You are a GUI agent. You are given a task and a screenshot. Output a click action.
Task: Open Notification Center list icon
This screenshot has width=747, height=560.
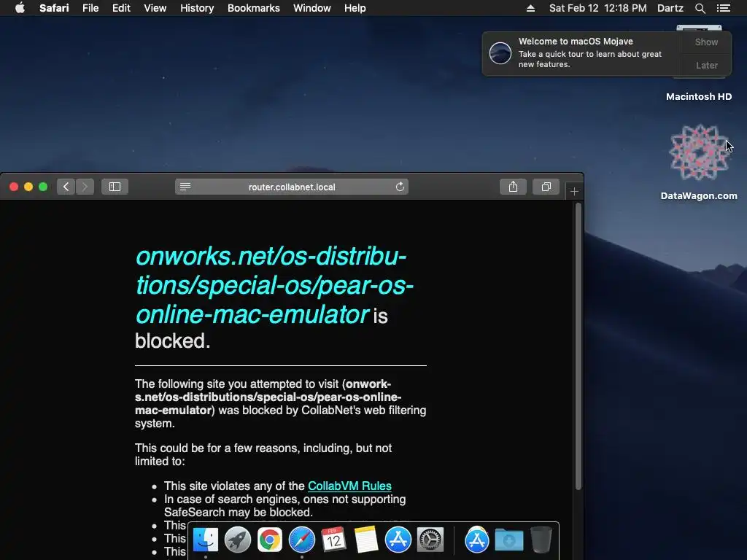click(723, 8)
